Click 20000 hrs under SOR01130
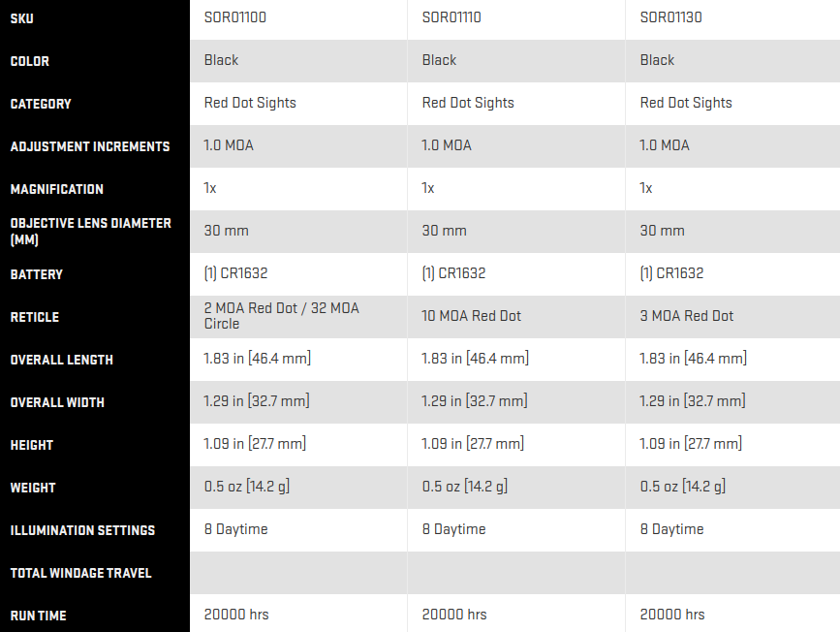840x632 pixels. click(x=671, y=615)
